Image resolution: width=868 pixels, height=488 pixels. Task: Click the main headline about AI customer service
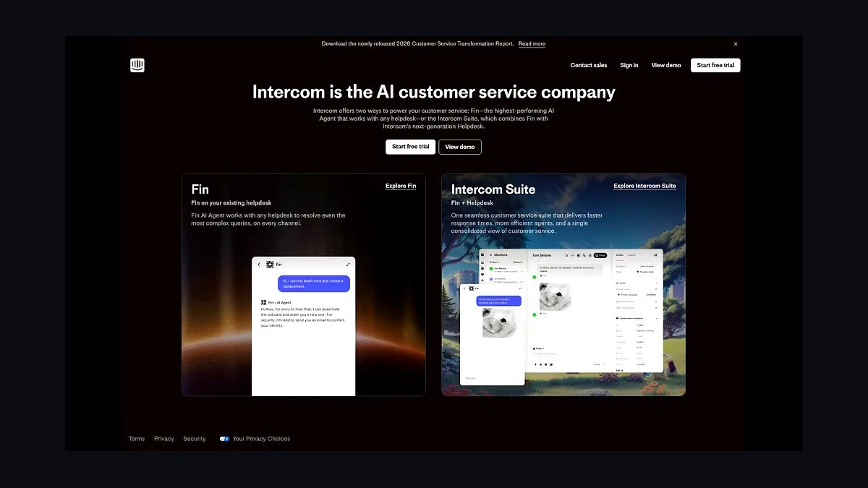point(434,92)
